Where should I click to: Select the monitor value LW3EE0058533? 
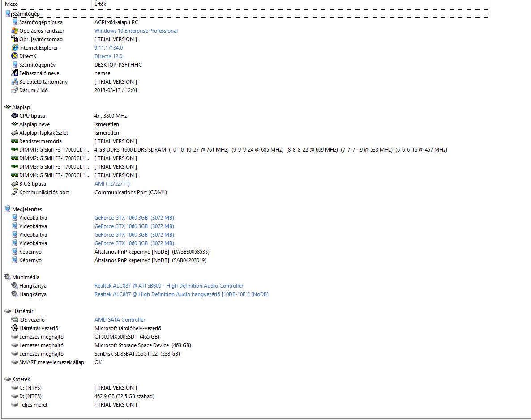click(x=152, y=252)
